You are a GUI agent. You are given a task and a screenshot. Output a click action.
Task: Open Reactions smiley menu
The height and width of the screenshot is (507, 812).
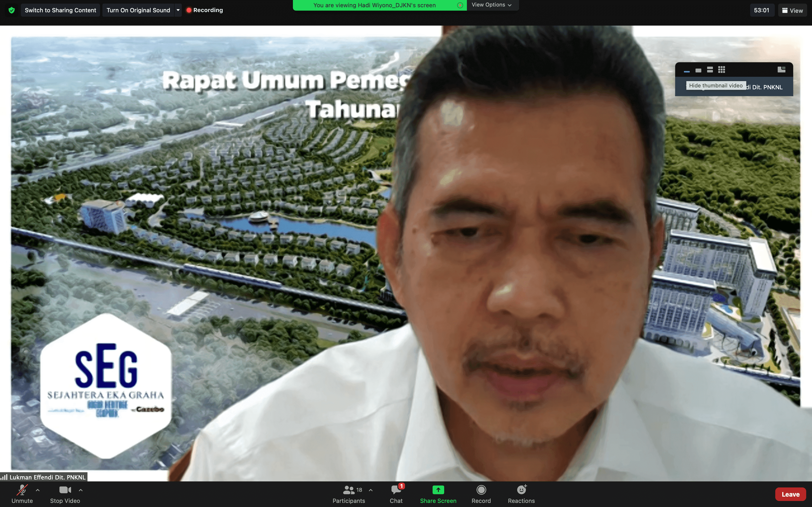point(521,493)
